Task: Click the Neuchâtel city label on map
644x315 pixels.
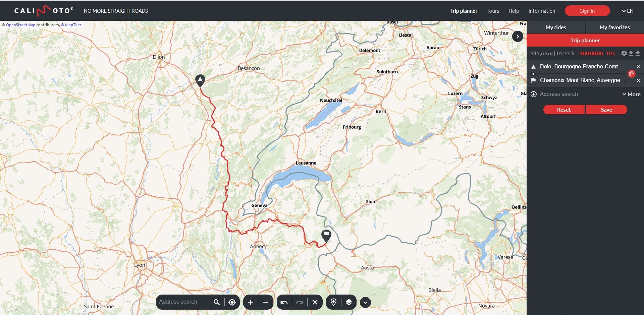Action: click(x=331, y=100)
